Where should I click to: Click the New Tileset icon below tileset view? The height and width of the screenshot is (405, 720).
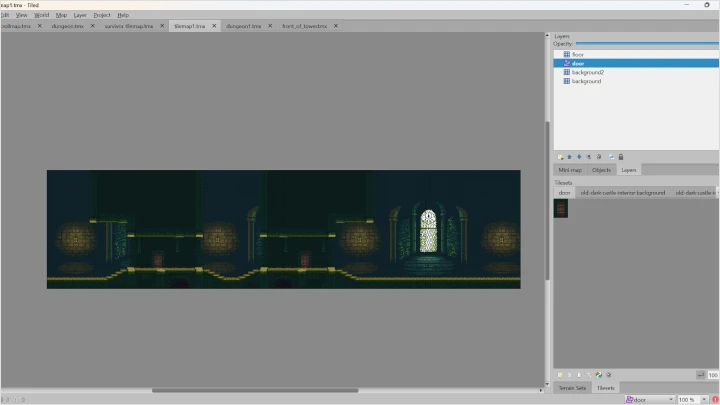coord(560,375)
